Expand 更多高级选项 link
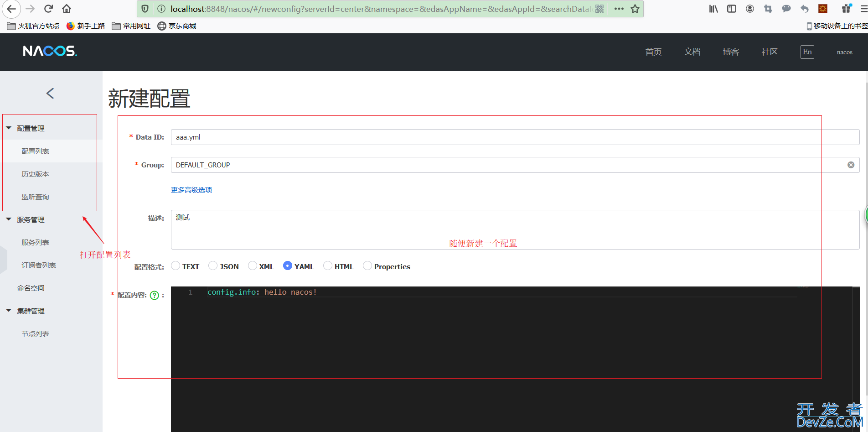Image resolution: width=868 pixels, height=432 pixels. pos(191,190)
